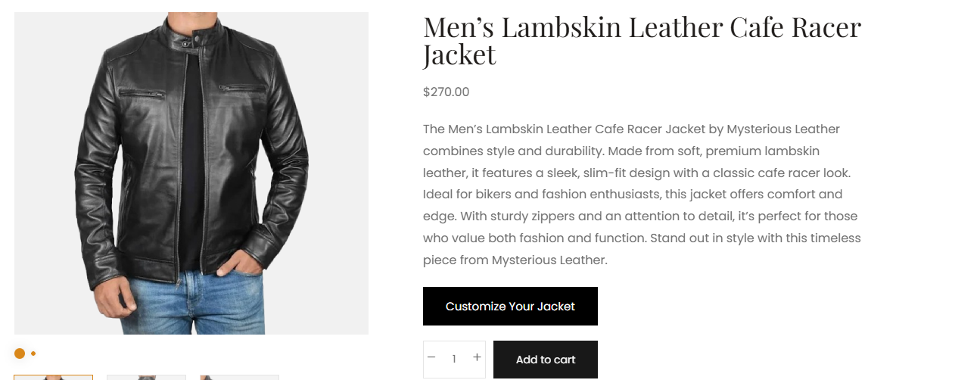Click the jacket collar snap in the photo
The width and height of the screenshot is (980, 380).
click(195, 36)
